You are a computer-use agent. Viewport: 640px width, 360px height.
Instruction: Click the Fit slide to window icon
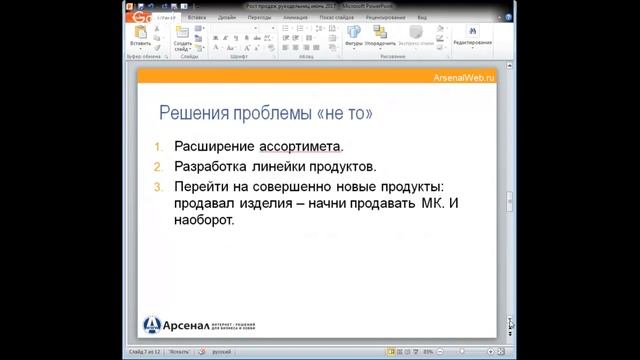501,351
